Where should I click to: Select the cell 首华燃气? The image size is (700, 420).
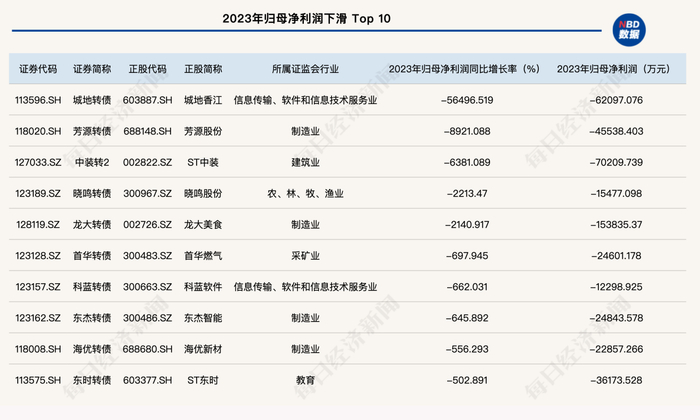[x=203, y=256]
